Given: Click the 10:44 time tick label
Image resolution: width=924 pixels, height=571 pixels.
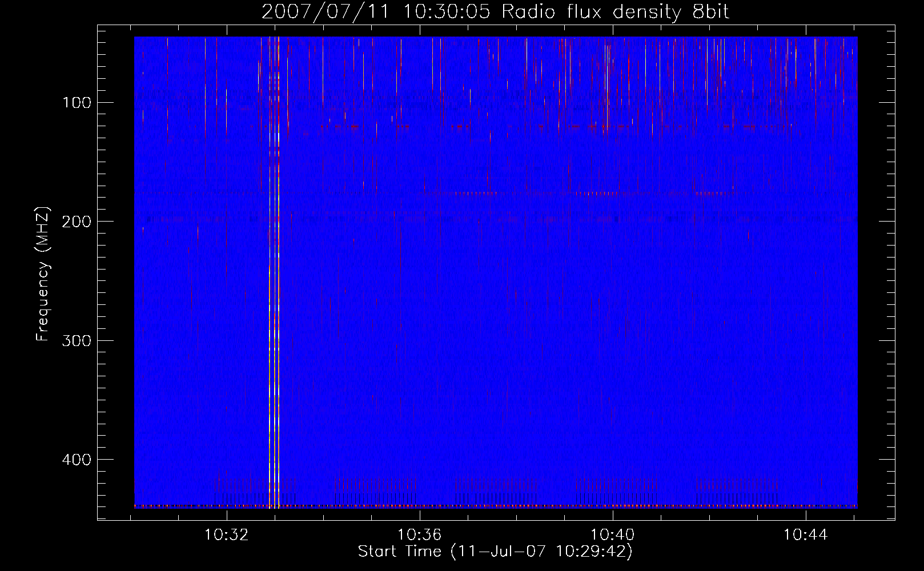Looking at the screenshot, I should click(806, 535).
